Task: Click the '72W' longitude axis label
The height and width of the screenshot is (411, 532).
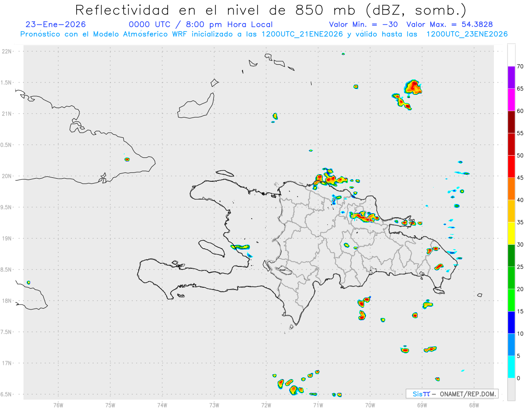Action: pos(266,405)
